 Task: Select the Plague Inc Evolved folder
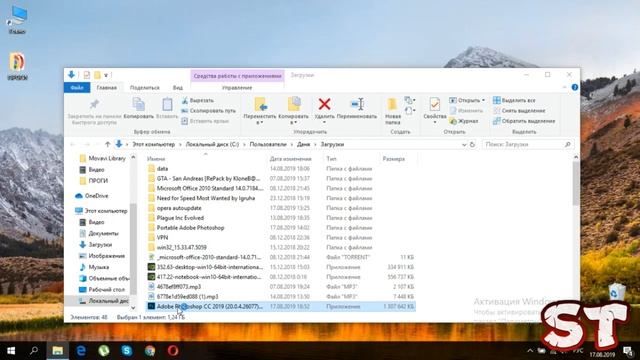[280, 218]
